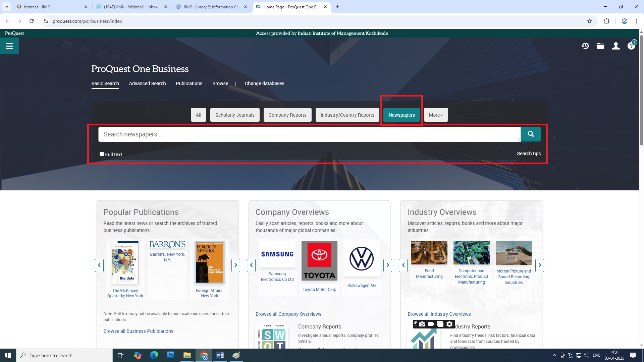Open the help question mark icon
The image size is (644, 362).
(x=631, y=46)
